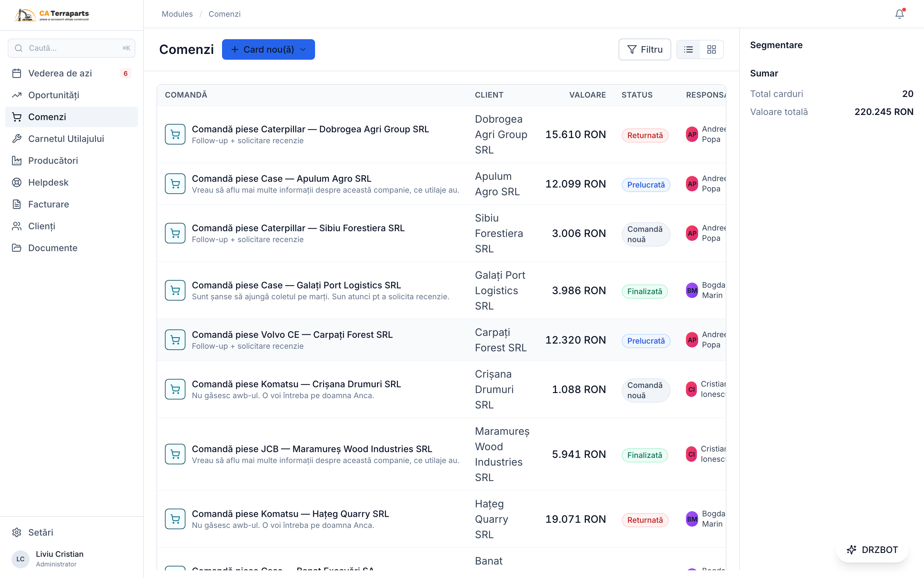Sort by the STATUS column header
Image resolution: width=924 pixels, height=578 pixels.
tap(637, 95)
